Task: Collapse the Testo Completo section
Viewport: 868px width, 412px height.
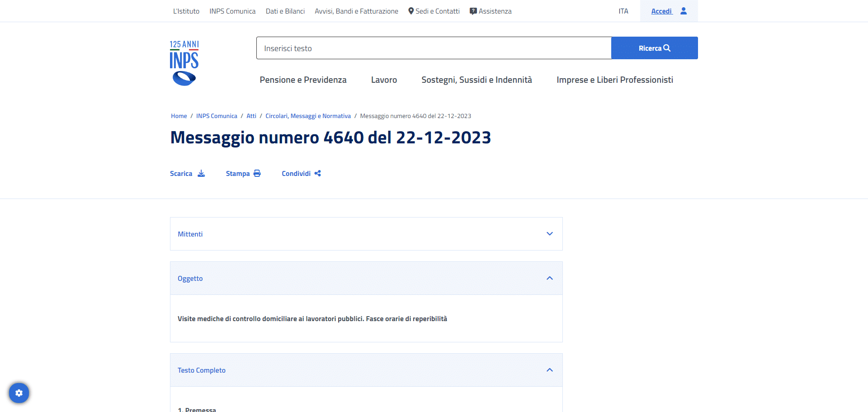Action: point(550,370)
